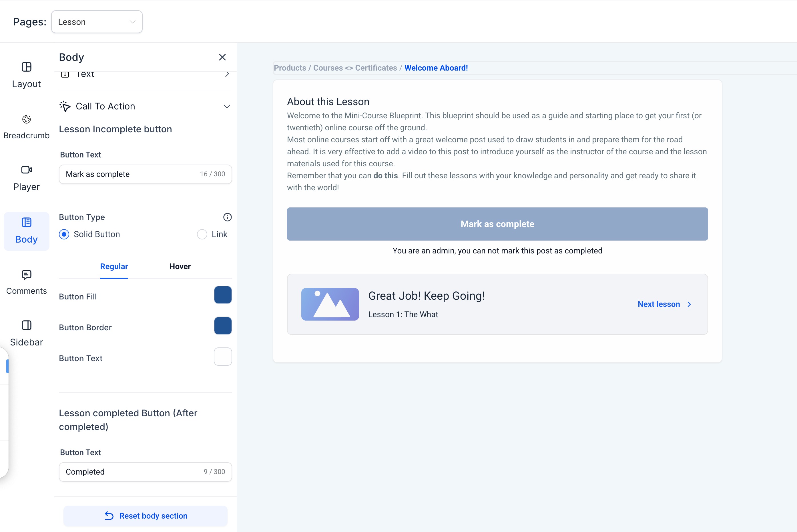The width and height of the screenshot is (797, 532).
Task: Open the Button Fill color swatch
Action: pos(223,295)
